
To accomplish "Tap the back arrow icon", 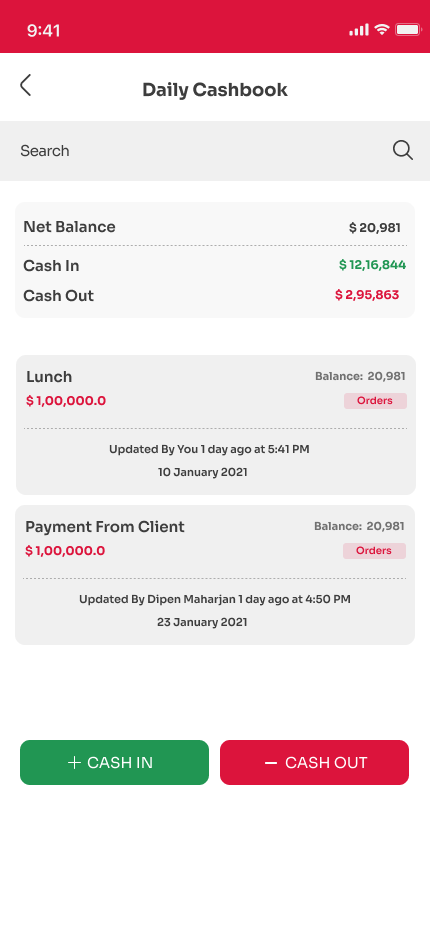I will pos(26,86).
